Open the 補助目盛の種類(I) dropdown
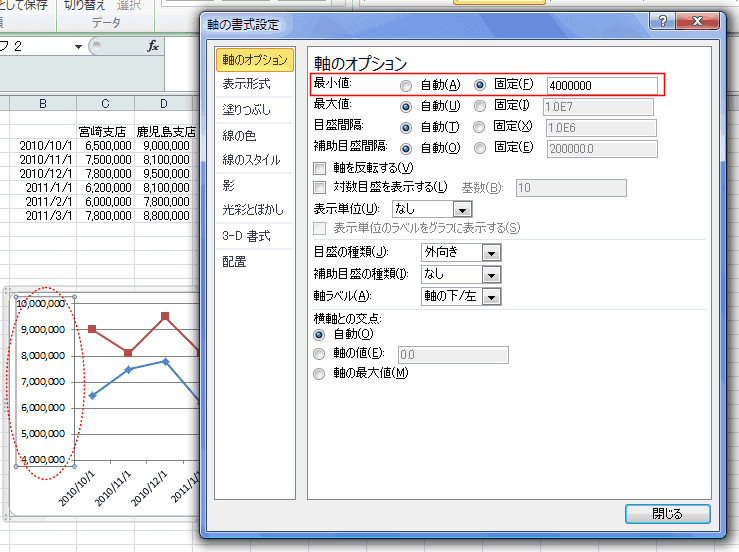Screen dimensions: 739x552 pyautogui.click(x=491, y=275)
